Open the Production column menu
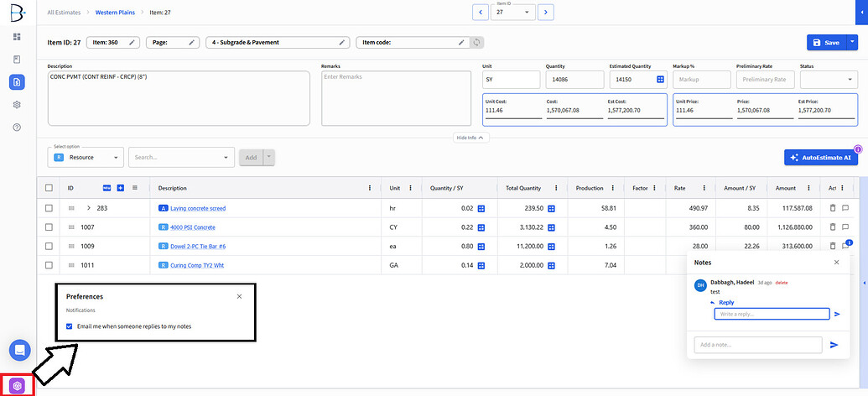 coord(613,188)
